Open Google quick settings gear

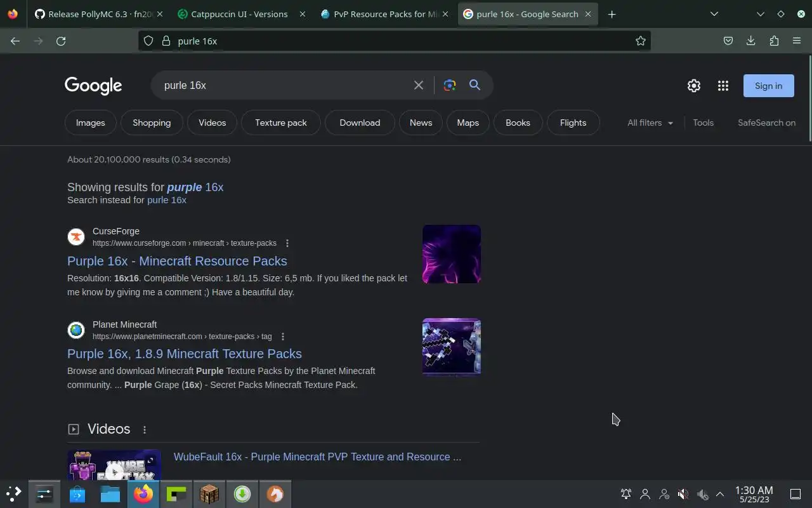click(694, 86)
